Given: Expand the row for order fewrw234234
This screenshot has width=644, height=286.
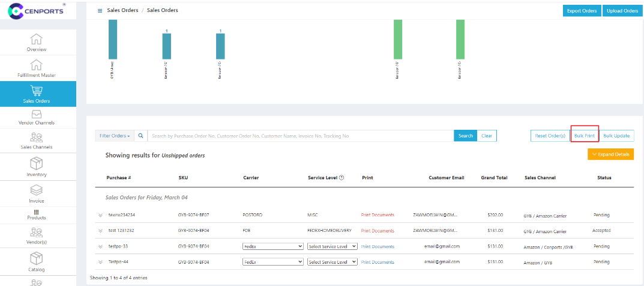Looking at the screenshot, I should 100,215.
